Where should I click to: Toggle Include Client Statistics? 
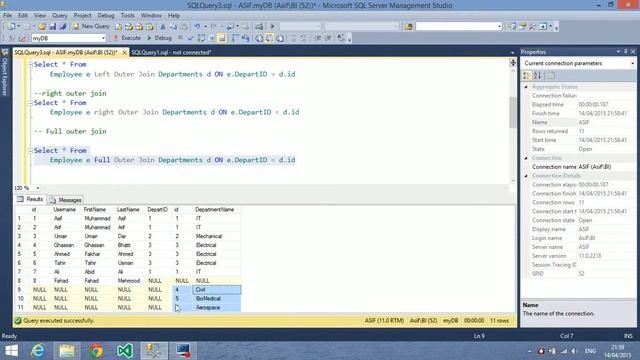[245, 38]
